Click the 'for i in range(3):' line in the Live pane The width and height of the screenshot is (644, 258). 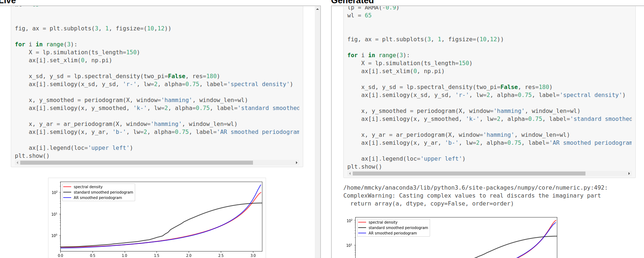[x=46, y=45]
